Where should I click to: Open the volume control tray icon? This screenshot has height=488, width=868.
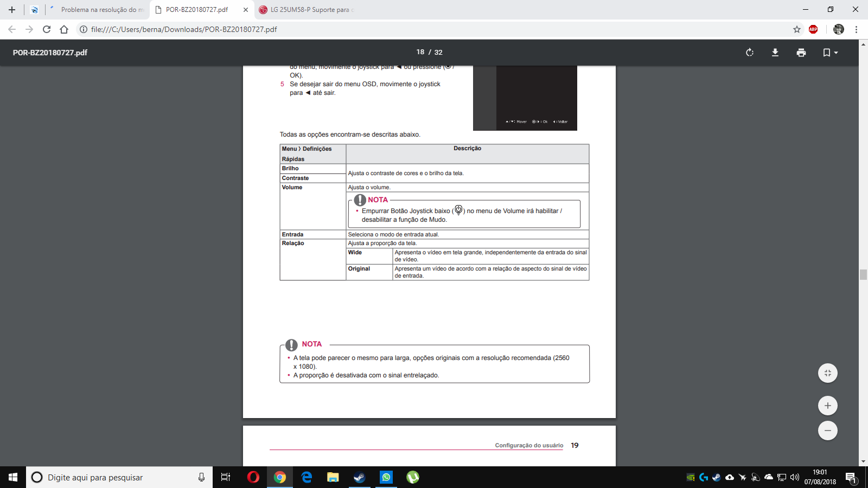[x=795, y=477]
